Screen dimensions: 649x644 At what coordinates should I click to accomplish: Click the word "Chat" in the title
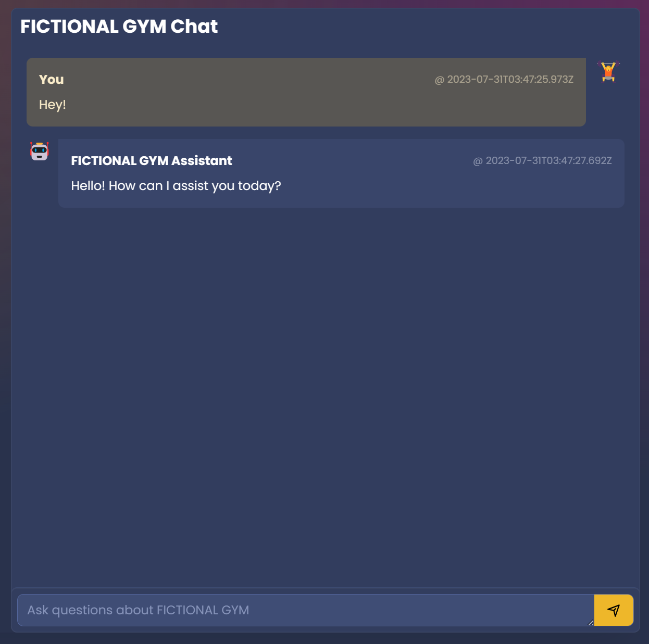point(194,27)
